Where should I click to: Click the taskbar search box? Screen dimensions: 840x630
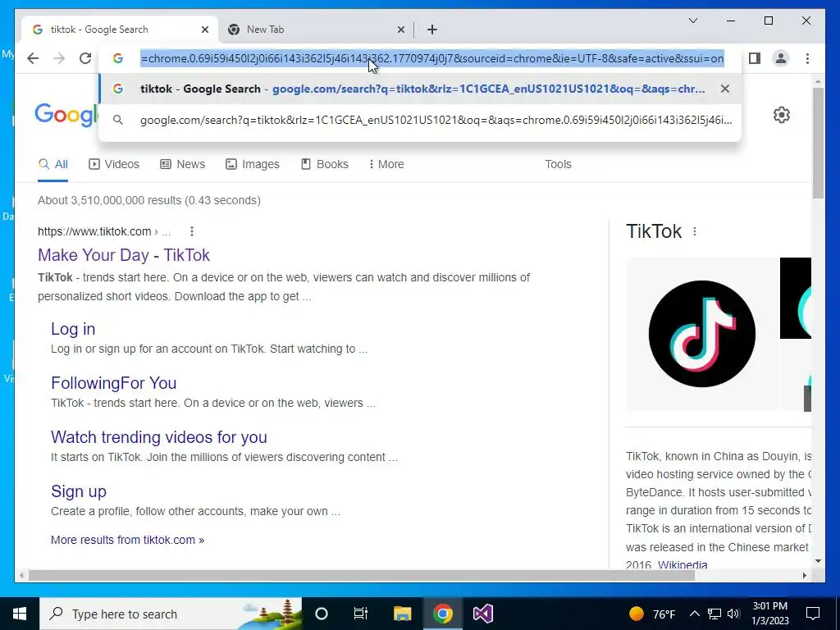click(x=171, y=614)
